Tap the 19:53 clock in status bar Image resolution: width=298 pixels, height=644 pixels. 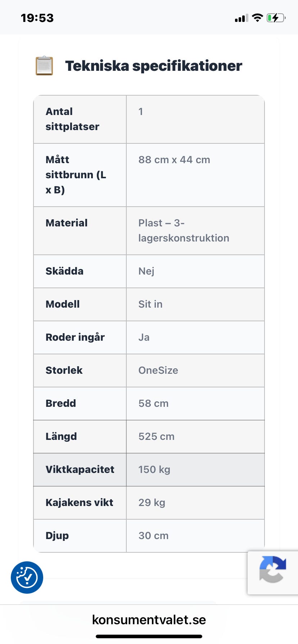pyautogui.click(x=37, y=18)
